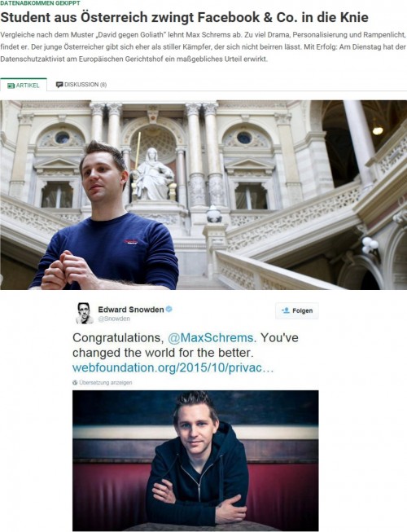
Task: Open the webfoundation.org link in tweet
Action: coord(173,367)
